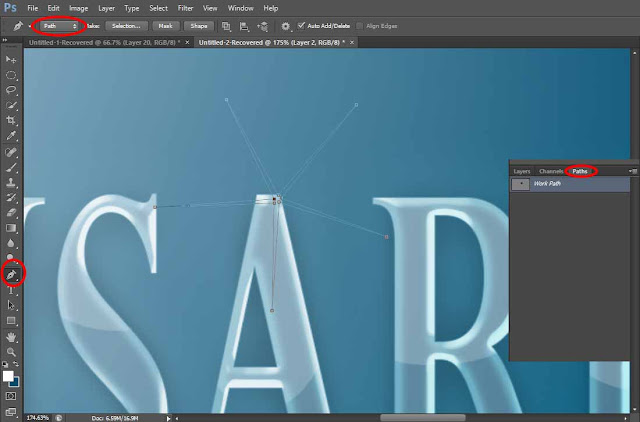Click the Selection... button

126,26
